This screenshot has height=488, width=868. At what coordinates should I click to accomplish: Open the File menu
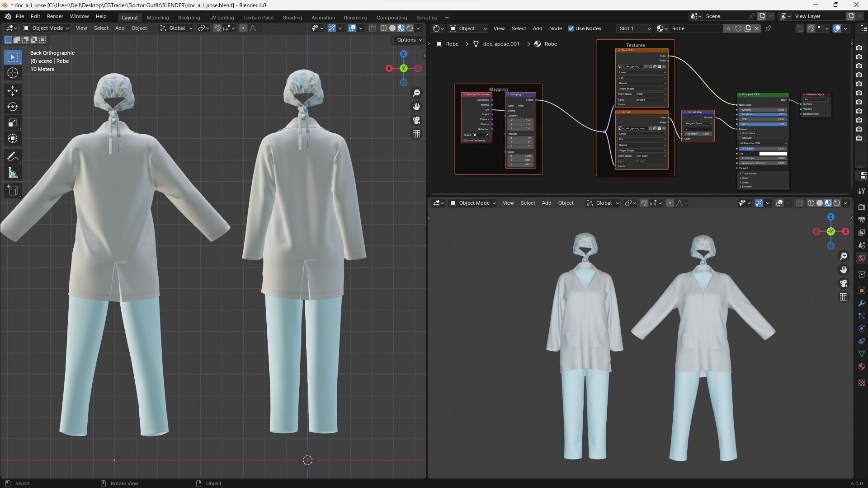[x=20, y=16]
